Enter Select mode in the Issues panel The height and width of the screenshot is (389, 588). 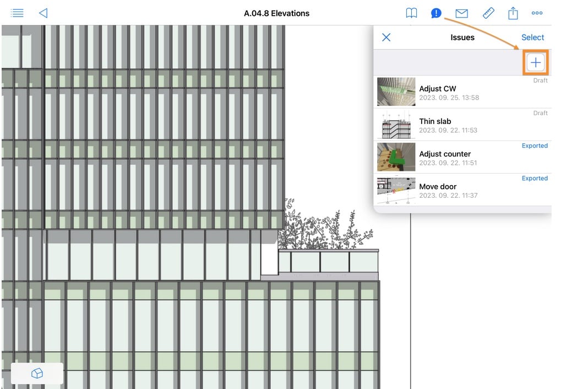pyautogui.click(x=532, y=37)
